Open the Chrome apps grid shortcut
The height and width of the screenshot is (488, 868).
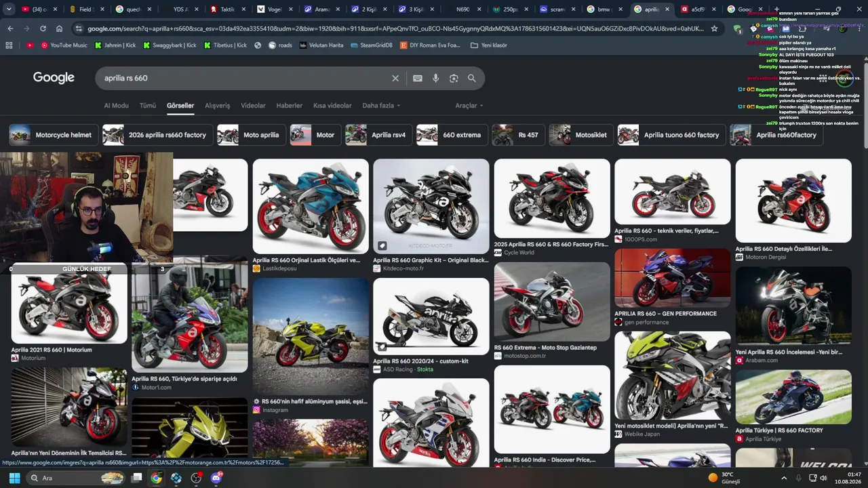click(x=9, y=45)
